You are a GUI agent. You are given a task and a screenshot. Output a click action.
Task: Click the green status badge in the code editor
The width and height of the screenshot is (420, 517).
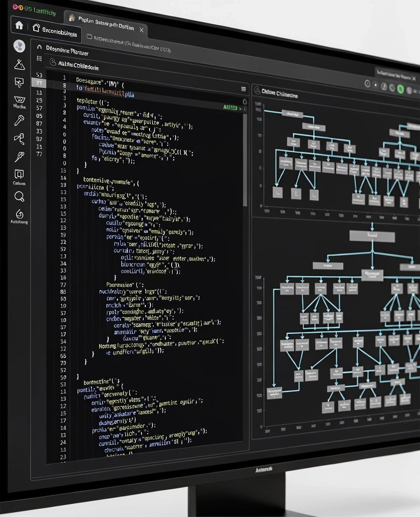coord(230,108)
